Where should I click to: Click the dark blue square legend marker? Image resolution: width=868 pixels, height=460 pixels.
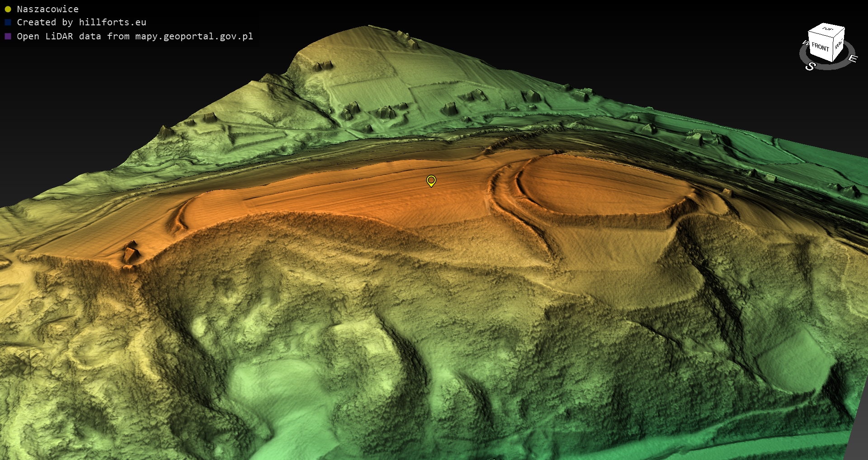(8, 22)
